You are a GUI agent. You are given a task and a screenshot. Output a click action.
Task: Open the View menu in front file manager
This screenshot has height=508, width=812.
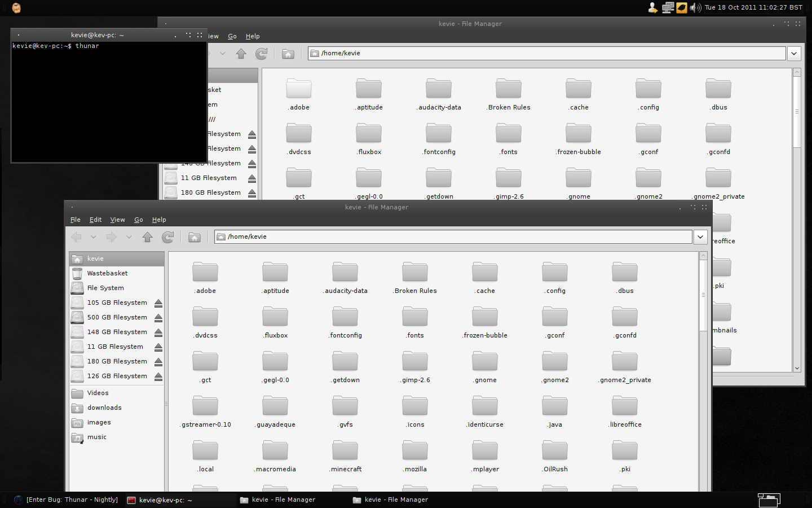[x=117, y=220]
